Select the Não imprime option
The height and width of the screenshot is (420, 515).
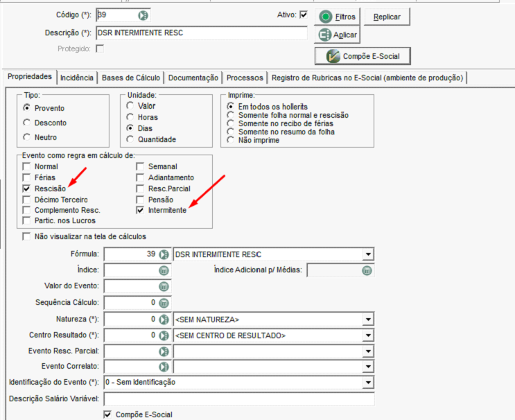tap(231, 140)
